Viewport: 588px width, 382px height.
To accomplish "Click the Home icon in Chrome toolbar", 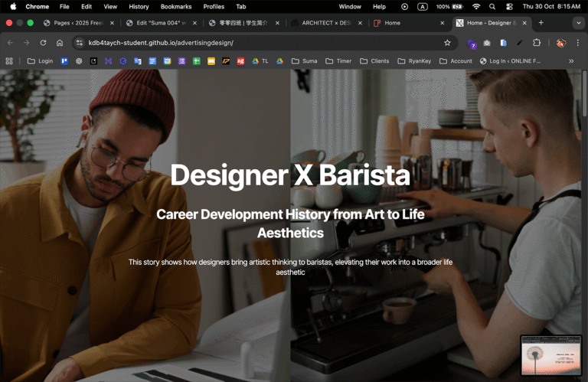I will click(60, 43).
